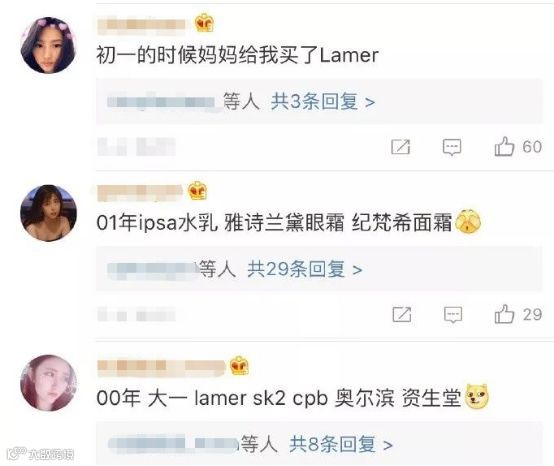This screenshot has width=554, height=466.
Task: Like the ipsa comment with 29 likes
Action: [504, 314]
